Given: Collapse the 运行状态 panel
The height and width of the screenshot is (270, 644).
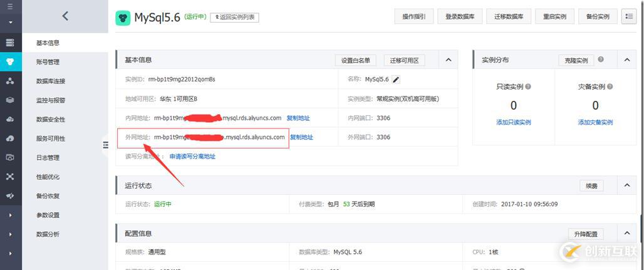Looking at the screenshot, I should click(x=626, y=185).
